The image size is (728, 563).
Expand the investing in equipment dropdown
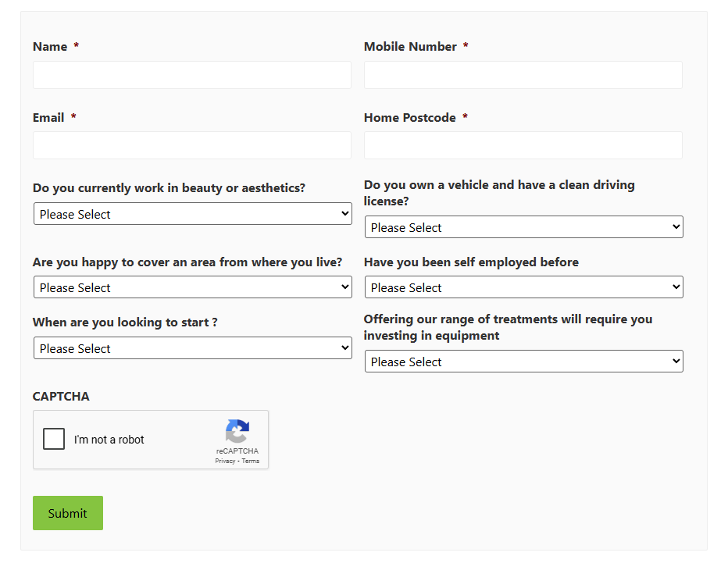[x=523, y=362]
